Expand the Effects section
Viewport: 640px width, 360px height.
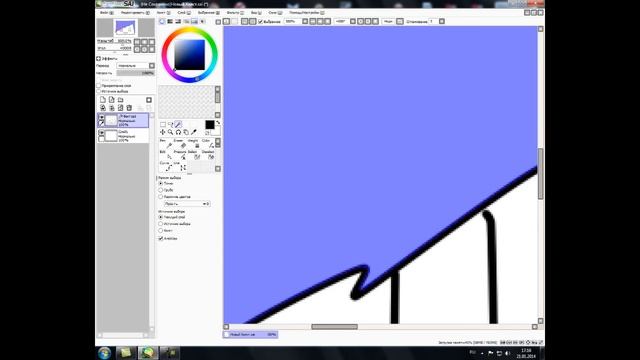(98, 58)
